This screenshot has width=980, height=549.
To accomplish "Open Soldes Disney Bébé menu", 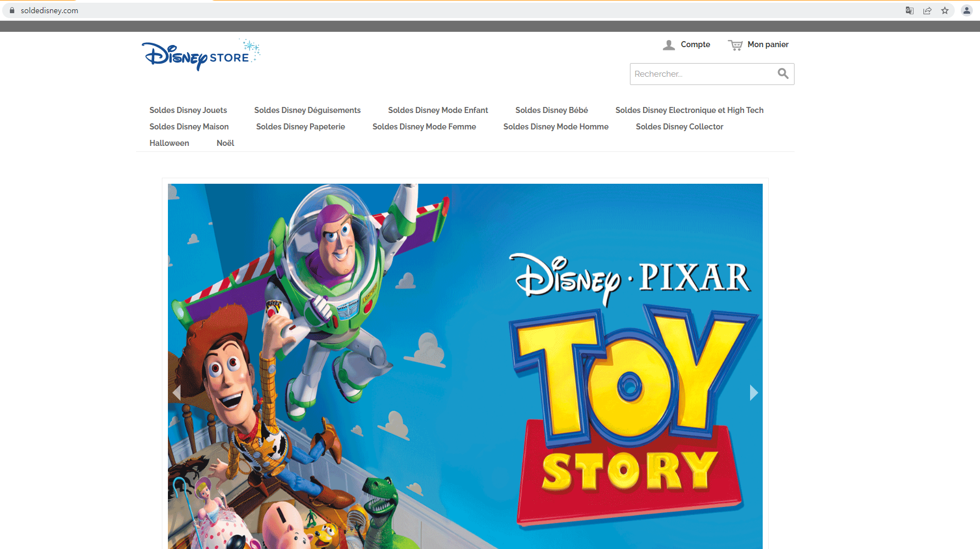I will pos(551,110).
